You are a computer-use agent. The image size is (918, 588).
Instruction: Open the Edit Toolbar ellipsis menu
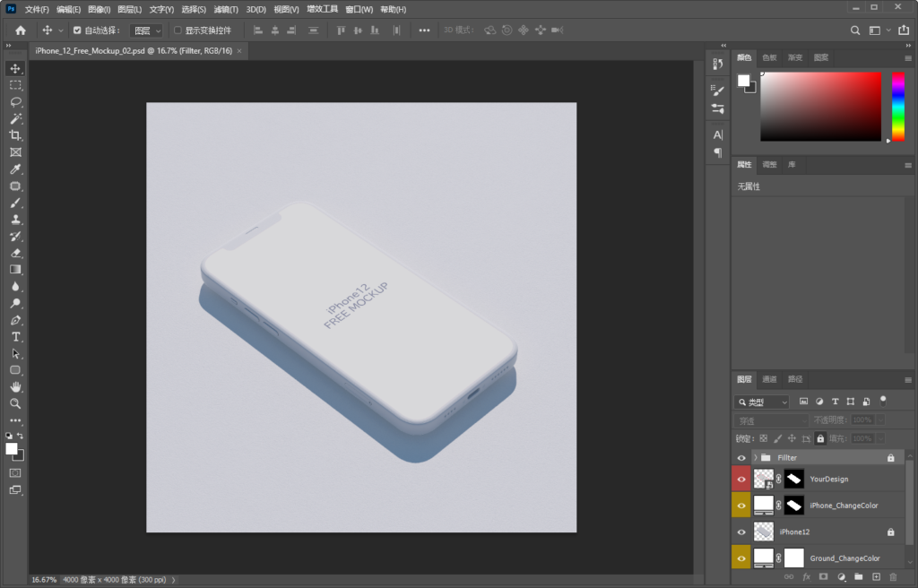point(15,420)
